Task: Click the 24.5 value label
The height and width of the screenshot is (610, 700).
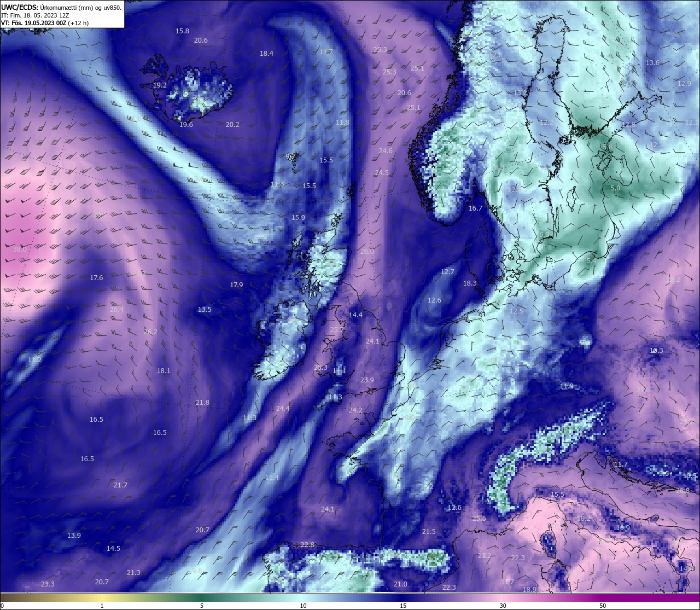Action: click(x=382, y=173)
